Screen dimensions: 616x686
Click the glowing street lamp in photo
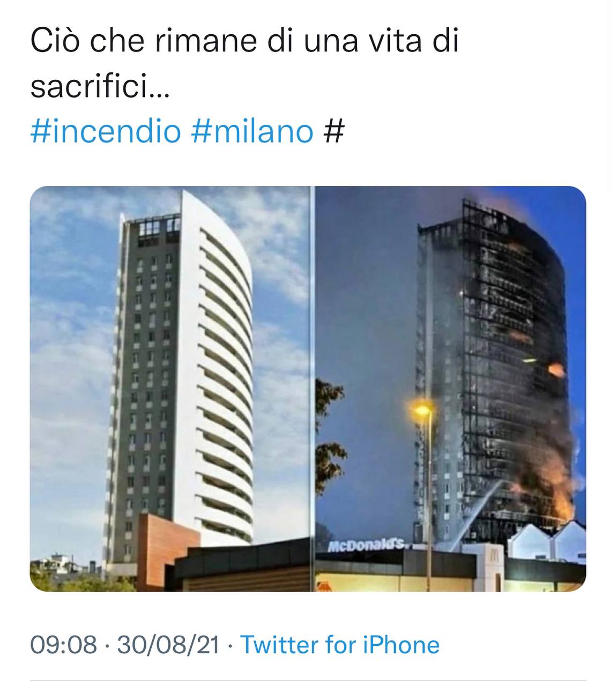pyautogui.click(x=422, y=411)
